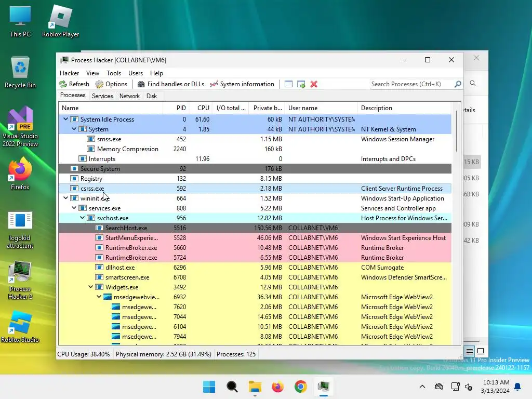This screenshot has height=399, width=532.
Task: Click the Refresh toolbar icon
Action: coord(63,84)
